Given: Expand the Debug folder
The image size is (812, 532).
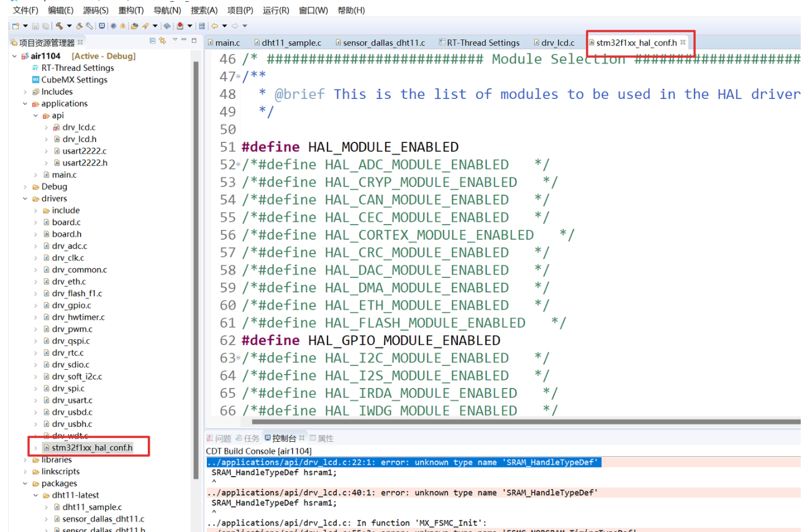Looking at the screenshot, I should pos(25,187).
